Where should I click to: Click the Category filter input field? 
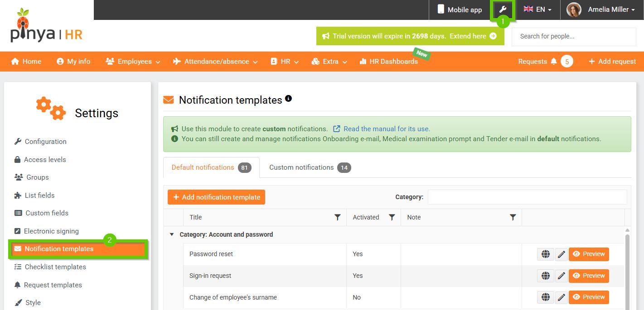click(527, 197)
